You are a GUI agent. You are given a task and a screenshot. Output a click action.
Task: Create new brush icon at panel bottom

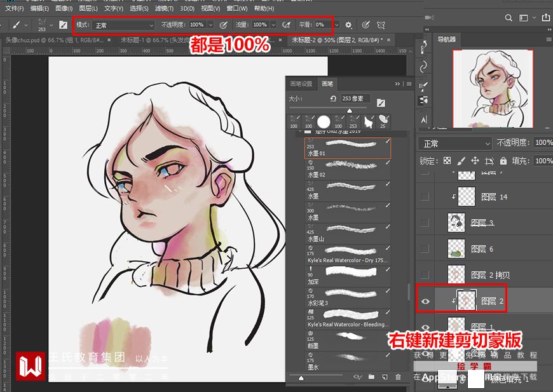coord(385,377)
